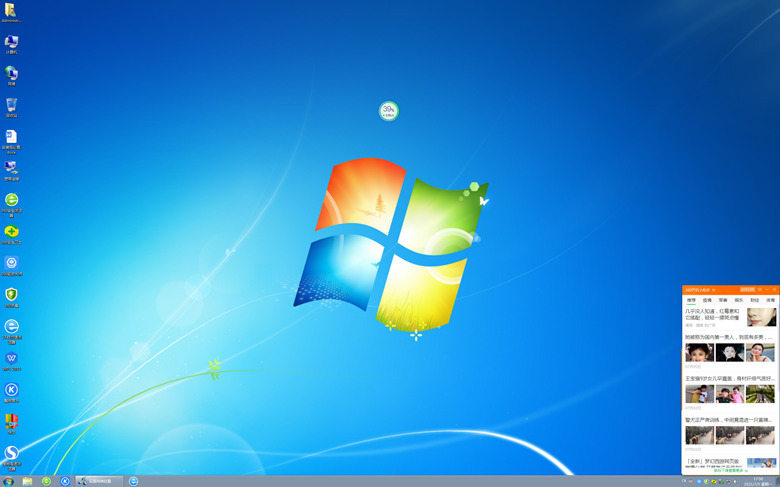Image resolution: width=780 pixels, height=487 pixels.
Task: Open the Administrator folder desktop icon
Action: (11, 12)
